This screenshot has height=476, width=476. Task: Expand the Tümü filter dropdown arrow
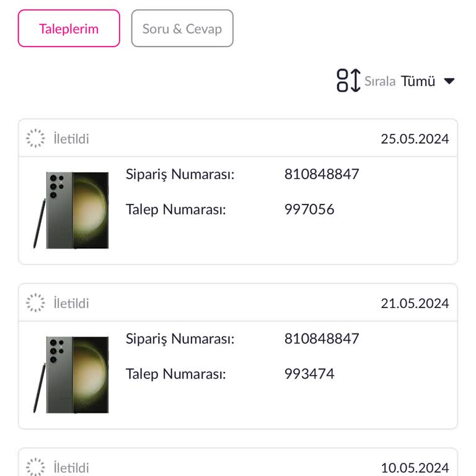tap(450, 81)
